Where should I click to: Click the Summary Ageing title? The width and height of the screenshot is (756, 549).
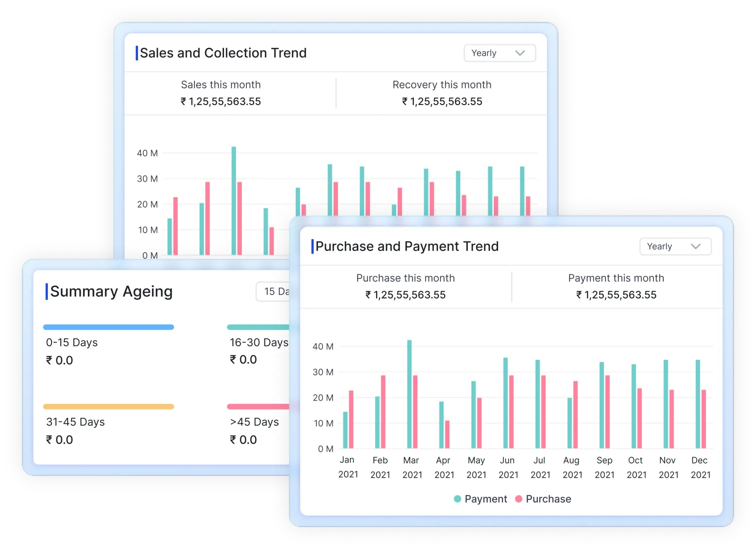coord(111,292)
